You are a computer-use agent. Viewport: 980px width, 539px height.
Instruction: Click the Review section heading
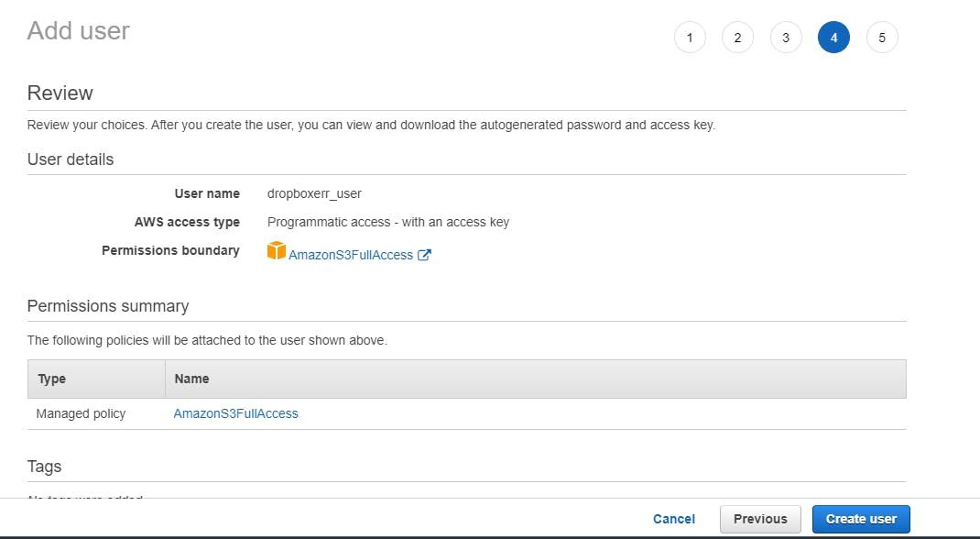tap(60, 93)
